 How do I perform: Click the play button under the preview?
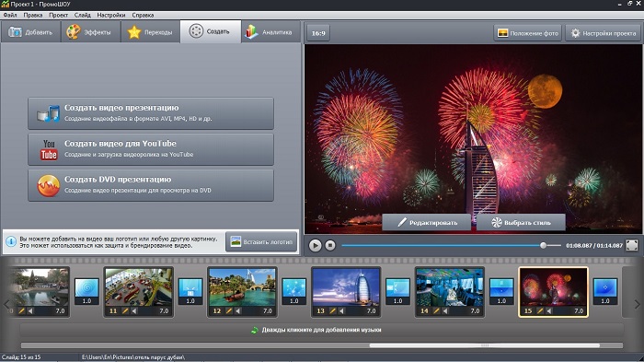315,246
